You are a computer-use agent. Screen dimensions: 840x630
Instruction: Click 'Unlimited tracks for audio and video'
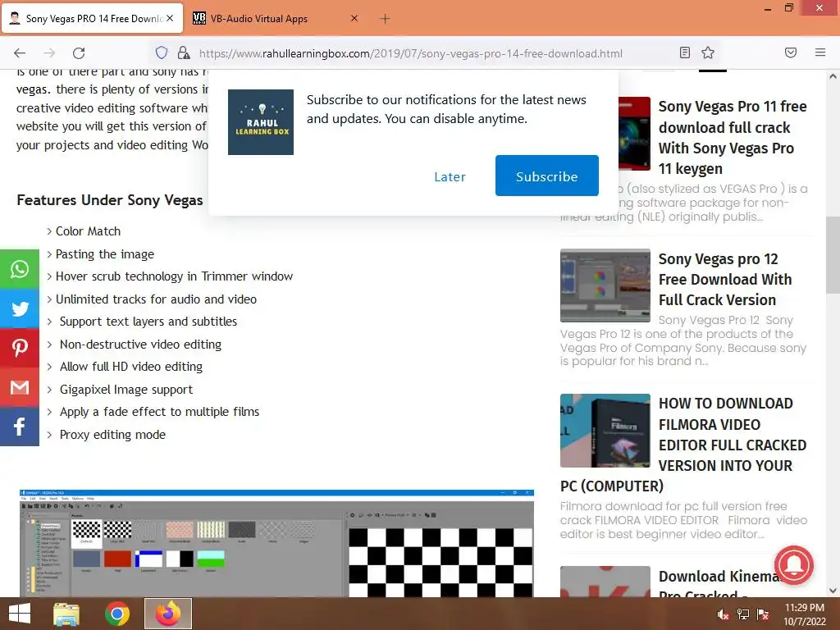156,299
